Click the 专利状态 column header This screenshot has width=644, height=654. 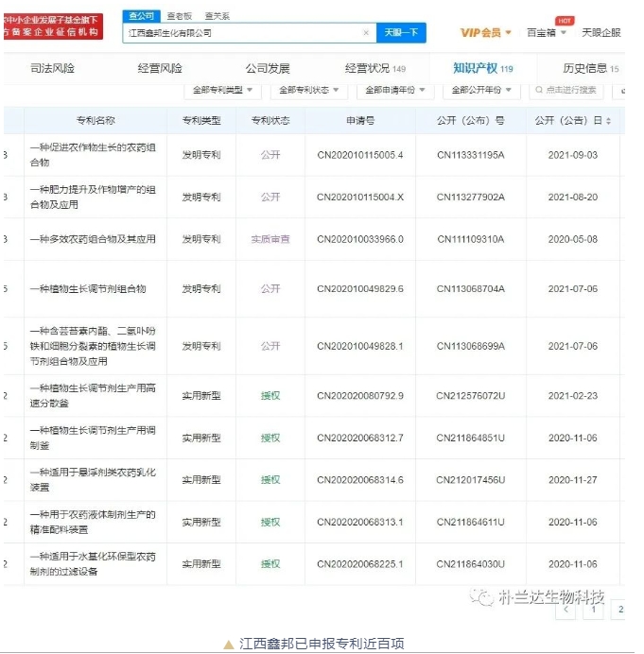pyautogui.click(x=270, y=121)
